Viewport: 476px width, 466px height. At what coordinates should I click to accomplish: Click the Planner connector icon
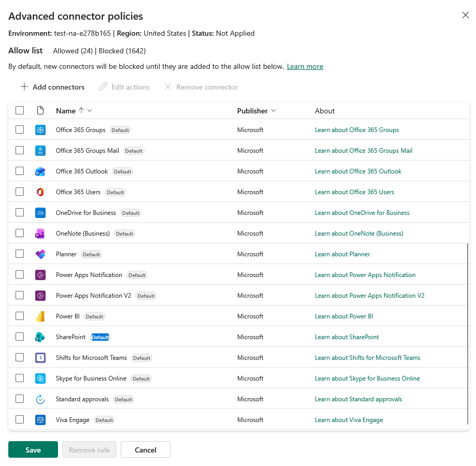(40, 254)
